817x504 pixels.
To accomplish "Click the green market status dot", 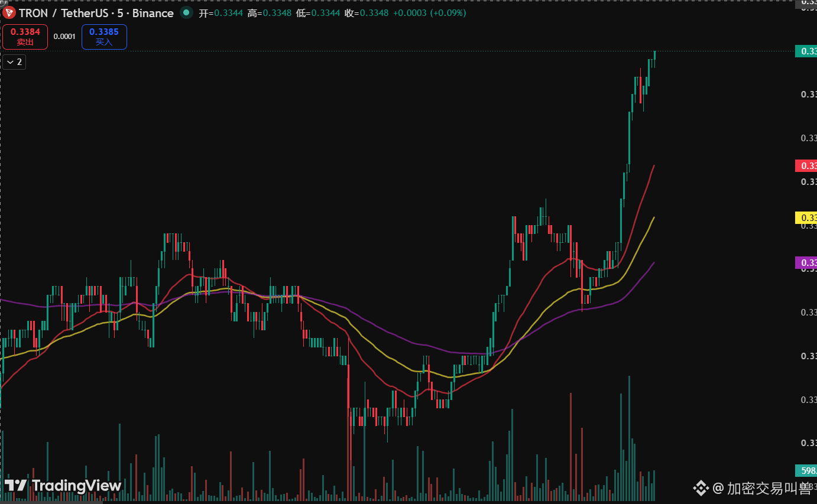I will pyautogui.click(x=187, y=12).
